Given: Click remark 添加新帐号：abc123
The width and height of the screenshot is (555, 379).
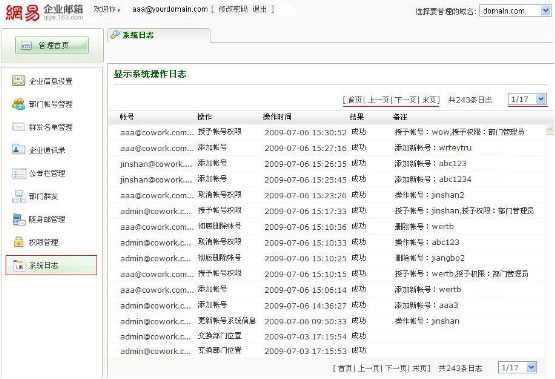Looking at the screenshot, I should [x=430, y=163].
